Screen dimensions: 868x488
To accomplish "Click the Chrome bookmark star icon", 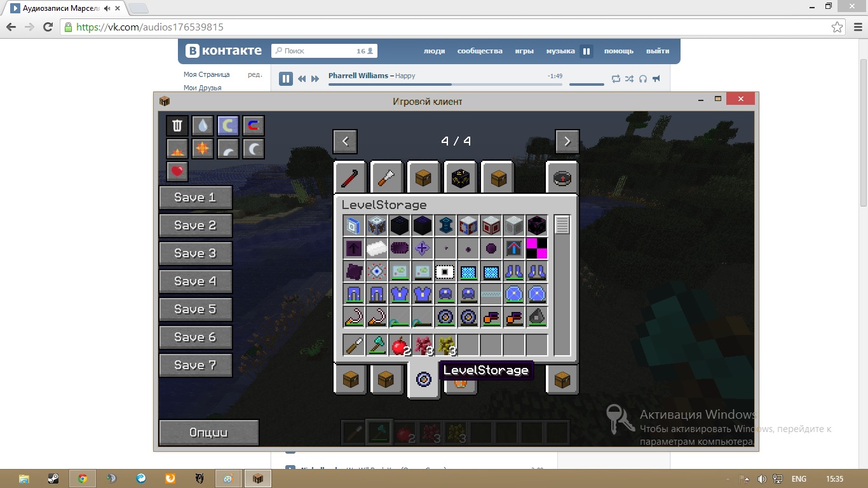I will point(837,27).
